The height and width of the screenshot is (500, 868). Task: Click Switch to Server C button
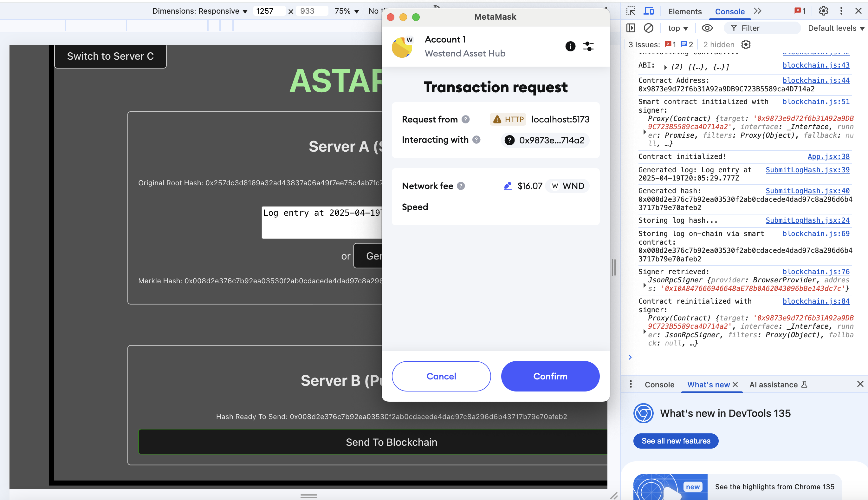tap(110, 56)
